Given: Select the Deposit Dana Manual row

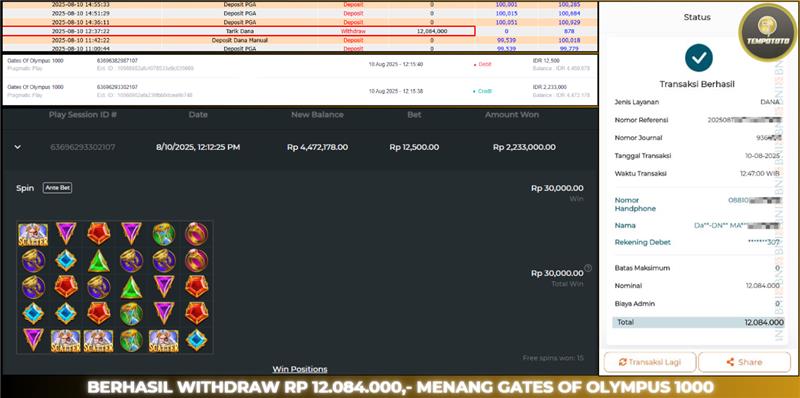Looking at the screenshot, I should tap(300, 40).
